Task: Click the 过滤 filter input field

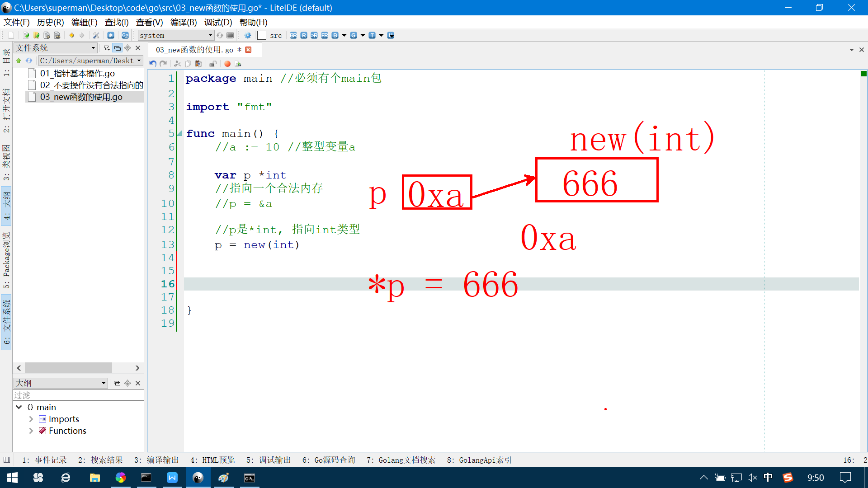Action: tap(78, 395)
